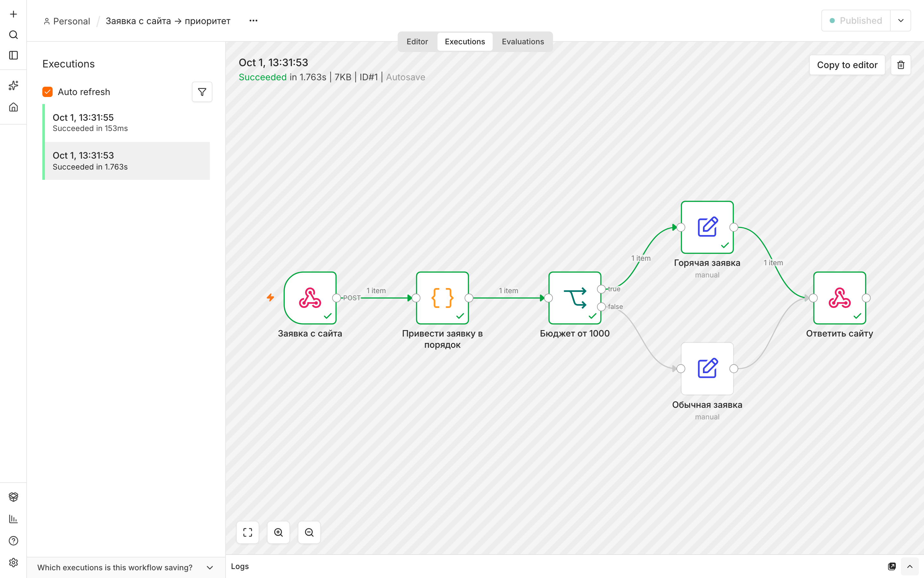Switch to the Executions tab
The height and width of the screenshot is (578, 924).
point(465,42)
